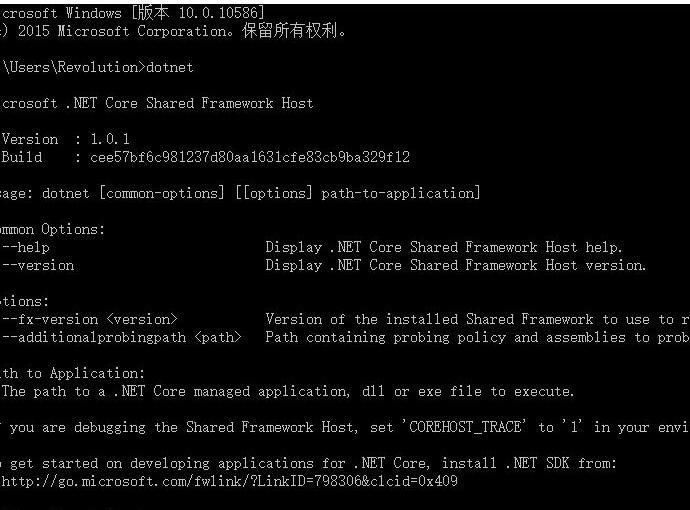Viewport: 690px width, 510px height.
Task: Click the Path to Application heading
Action: pyautogui.click(x=72, y=374)
